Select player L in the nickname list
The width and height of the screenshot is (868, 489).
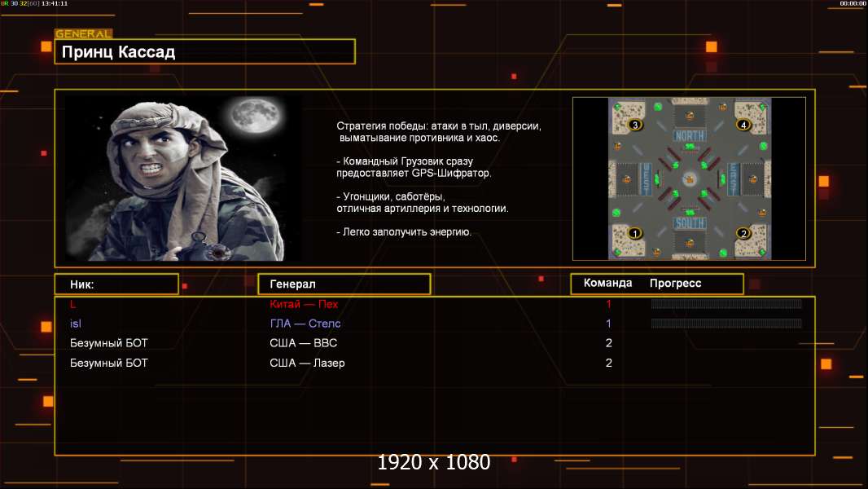point(73,304)
